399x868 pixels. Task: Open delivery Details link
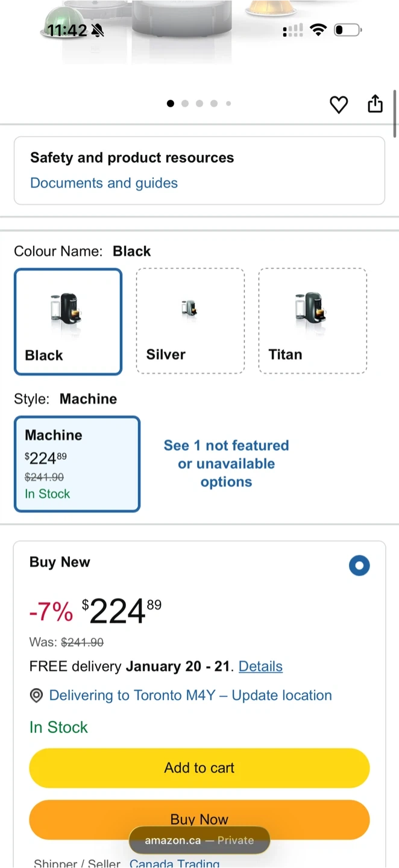pos(260,666)
